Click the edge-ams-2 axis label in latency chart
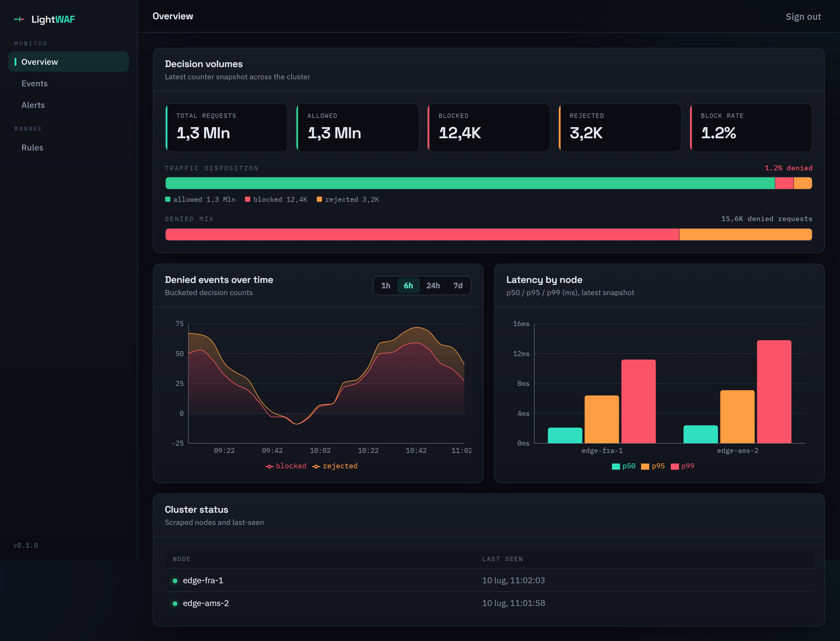 coord(737,451)
